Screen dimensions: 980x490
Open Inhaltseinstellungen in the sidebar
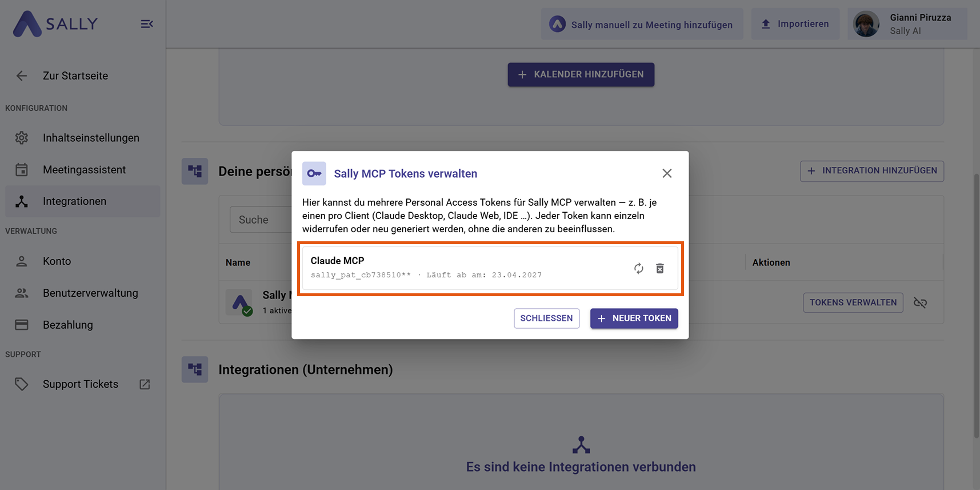91,138
